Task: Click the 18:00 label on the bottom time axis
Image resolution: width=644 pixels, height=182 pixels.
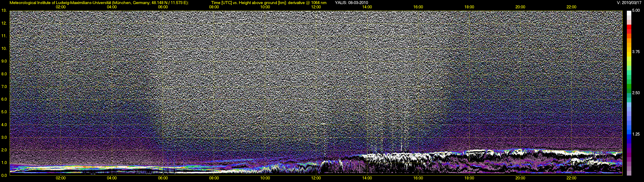Action: point(469,178)
